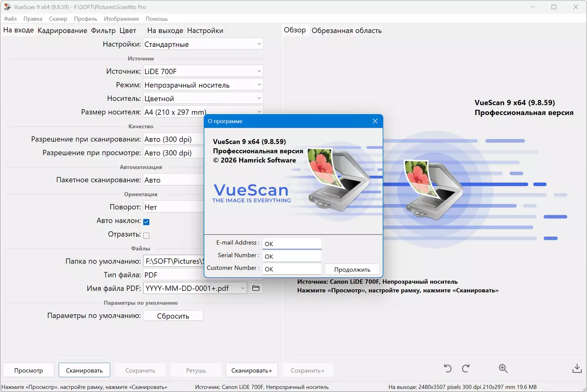Click the download/save tray icon
This screenshot has width=587, height=392.
[x=577, y=369]
